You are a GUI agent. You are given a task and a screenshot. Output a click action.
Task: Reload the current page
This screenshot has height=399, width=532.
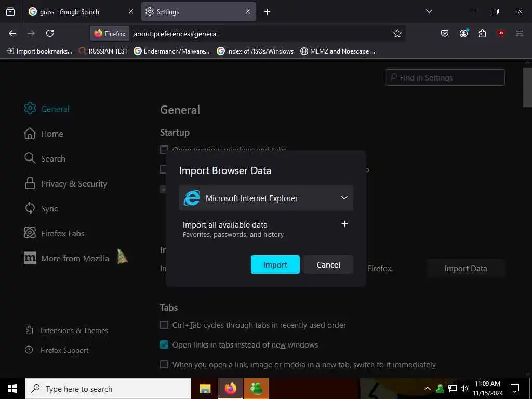click(50, 33)
